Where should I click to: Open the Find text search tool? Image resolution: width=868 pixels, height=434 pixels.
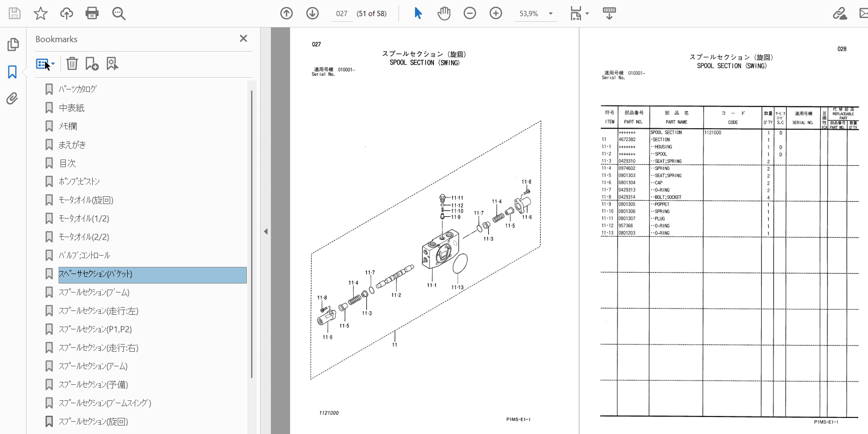(119, 13)
